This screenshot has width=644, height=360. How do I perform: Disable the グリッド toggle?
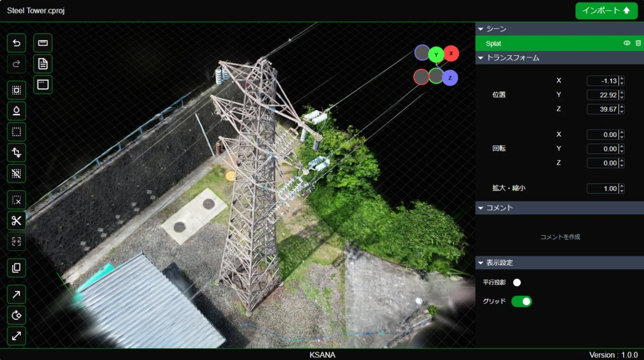coord(522,301)
